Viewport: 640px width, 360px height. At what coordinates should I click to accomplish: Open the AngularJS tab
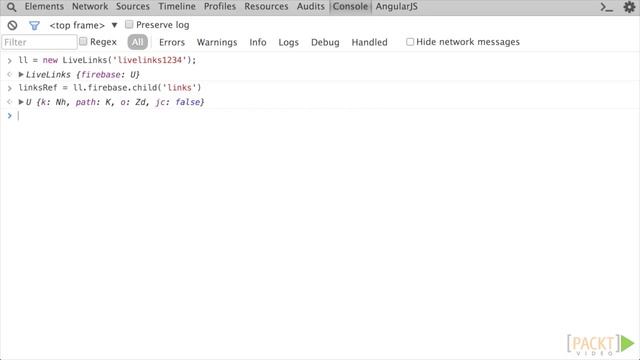tap(396, 7)
